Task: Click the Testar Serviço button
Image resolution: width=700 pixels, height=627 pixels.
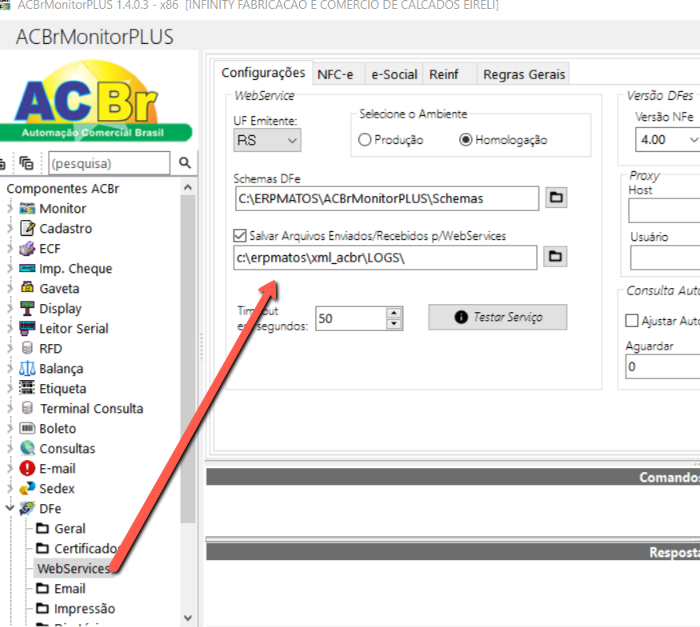Action: click(x=498, y=317)
